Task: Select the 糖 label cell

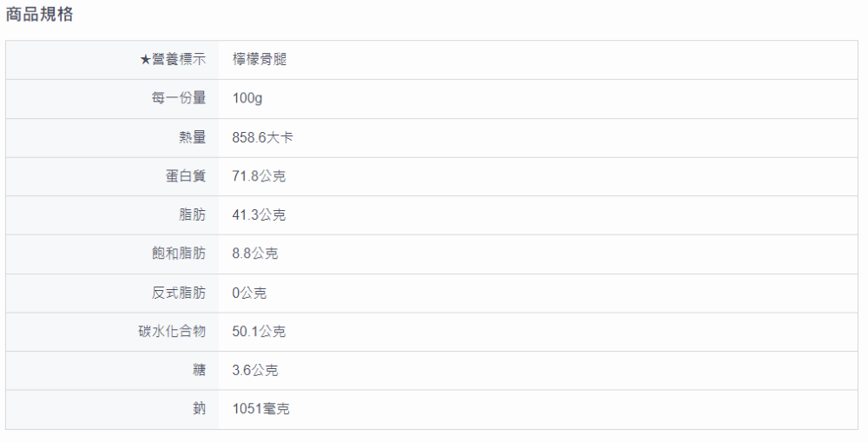Action: click(x=199, y=370)
